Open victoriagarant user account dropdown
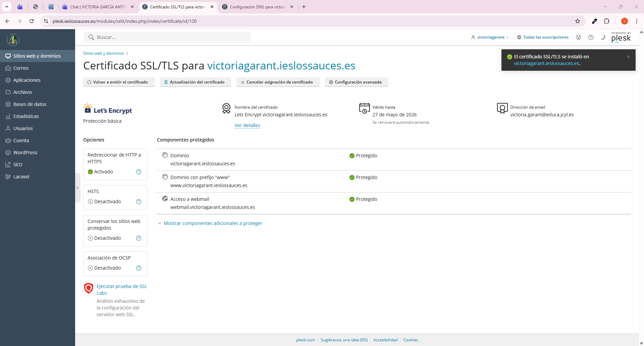 pos(490,37)
